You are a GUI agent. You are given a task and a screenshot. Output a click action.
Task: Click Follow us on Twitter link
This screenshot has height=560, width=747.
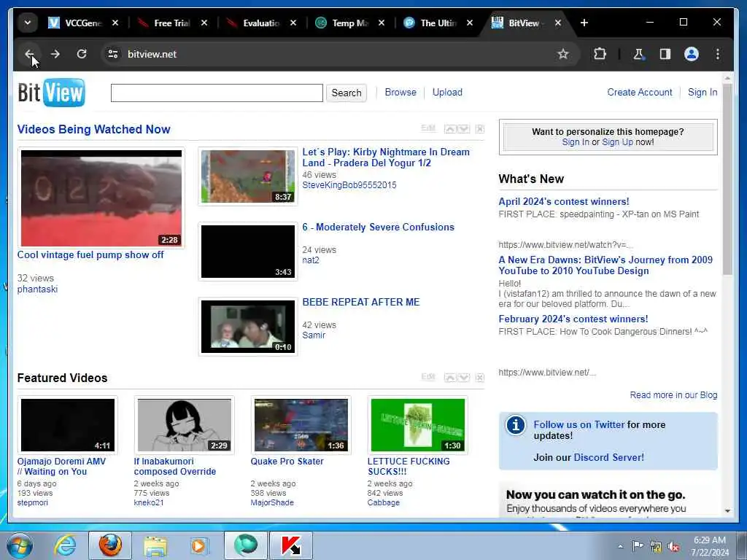click(578, 424)
